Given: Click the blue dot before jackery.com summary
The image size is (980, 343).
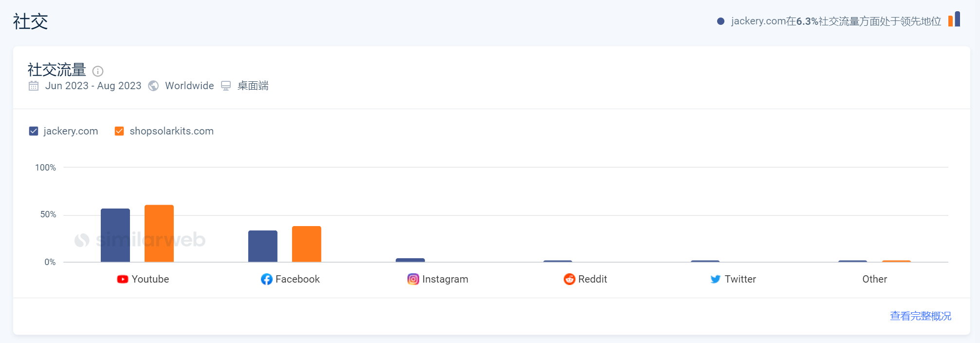Looking at the screenshot, I should coord(721,21).
